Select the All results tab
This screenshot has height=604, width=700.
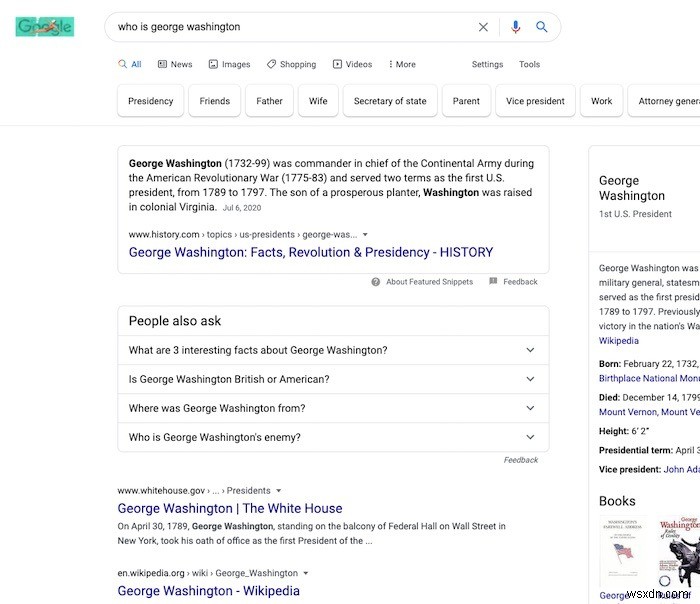129,64
